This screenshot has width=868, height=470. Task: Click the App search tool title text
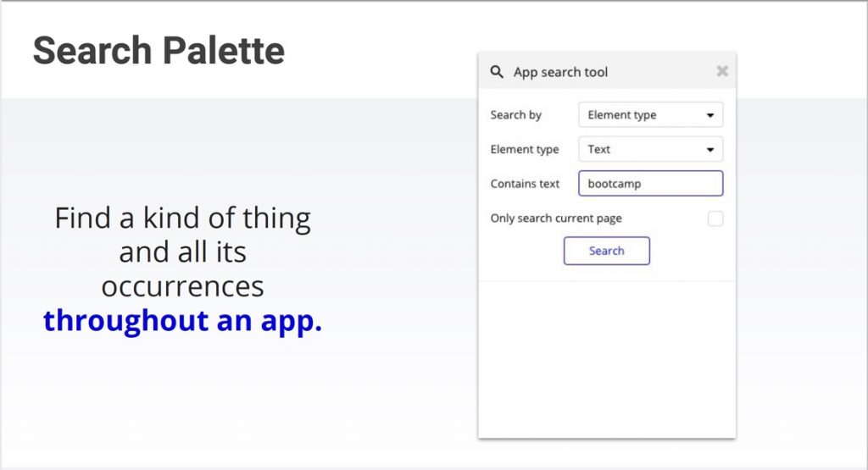click(x=560, y=72)
